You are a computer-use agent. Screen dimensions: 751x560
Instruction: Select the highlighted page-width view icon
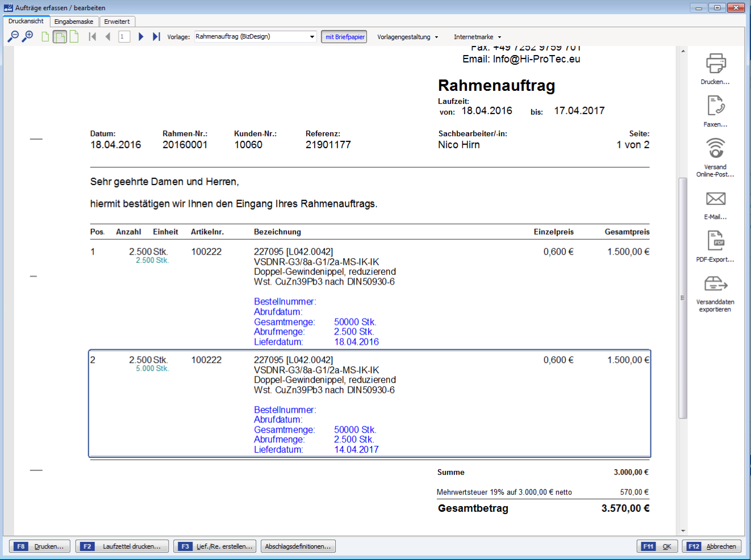tap(60, 37)
